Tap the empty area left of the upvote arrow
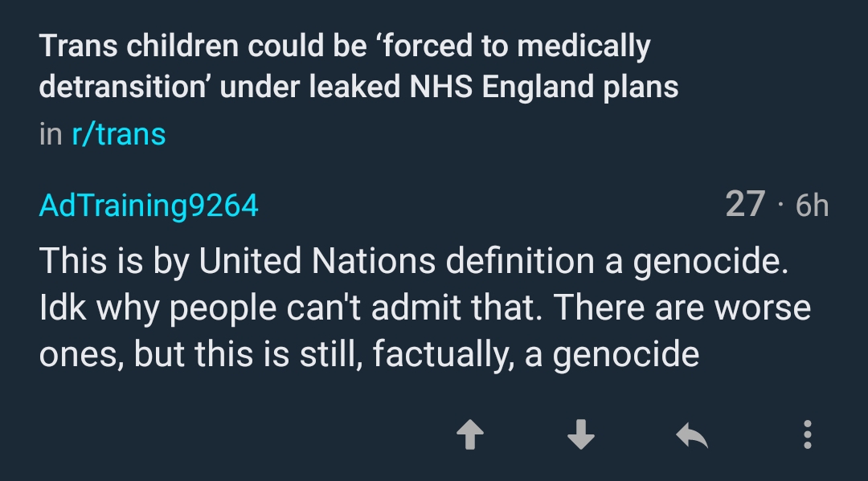Image resolution: width=868 pixels, height=481 pixels. click(241, 435)
